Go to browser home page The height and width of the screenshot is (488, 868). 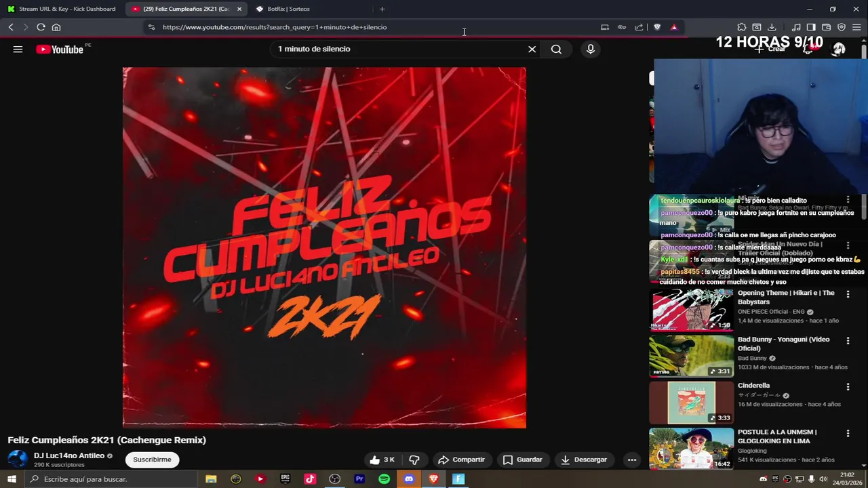(x=56, y=27)
